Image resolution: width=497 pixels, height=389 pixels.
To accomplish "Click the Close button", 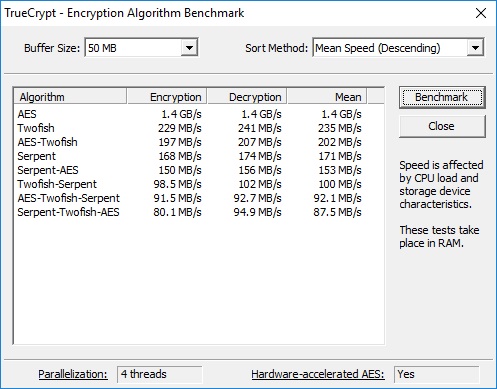I will click(x=442, y=126).
